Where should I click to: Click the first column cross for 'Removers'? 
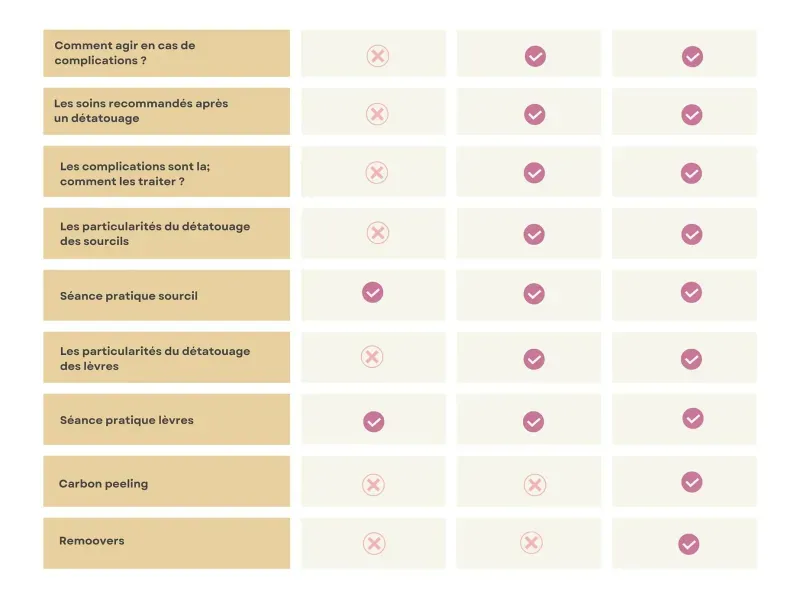(x=373, y=544)
